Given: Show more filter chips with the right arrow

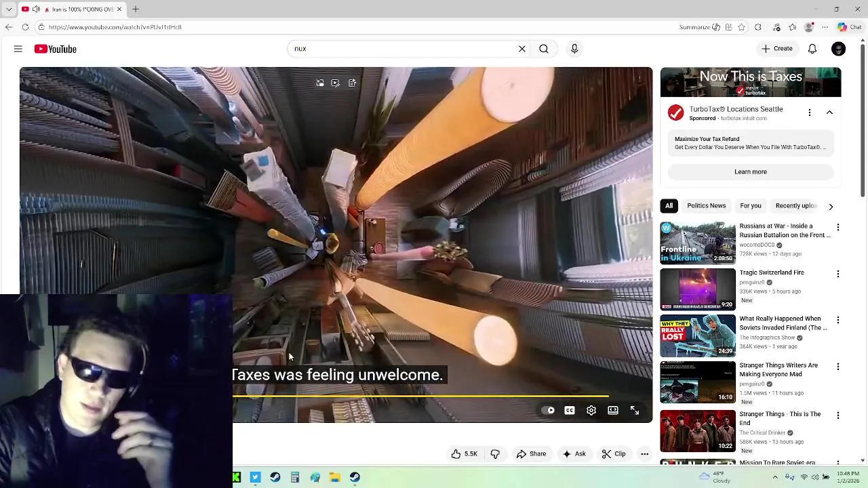Looking at the screenshot, I should coord(831,207).
